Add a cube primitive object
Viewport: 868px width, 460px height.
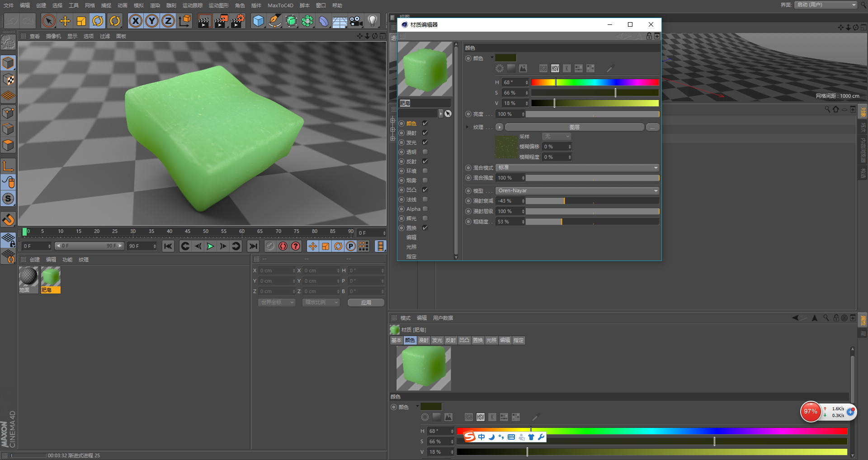[x=258, y=21]
